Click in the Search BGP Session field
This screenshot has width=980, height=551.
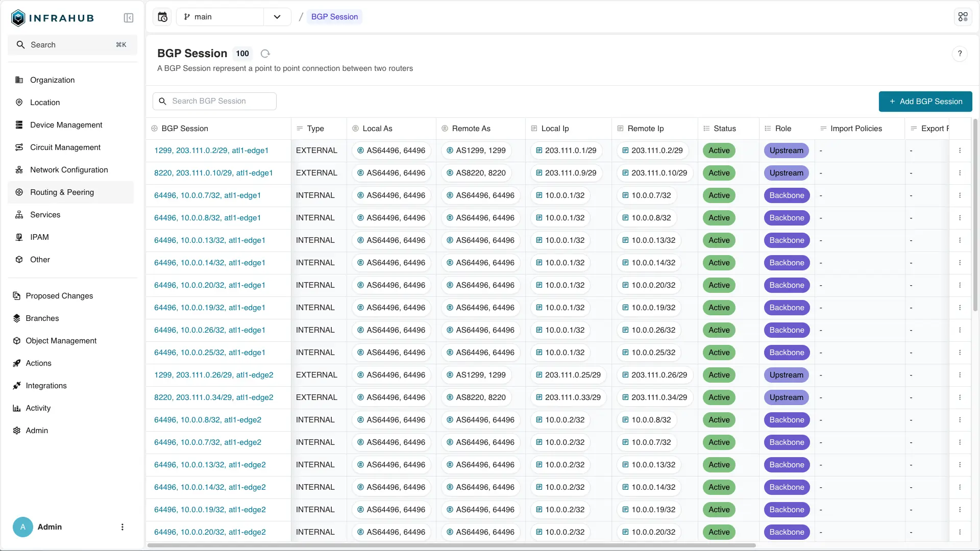214,101
